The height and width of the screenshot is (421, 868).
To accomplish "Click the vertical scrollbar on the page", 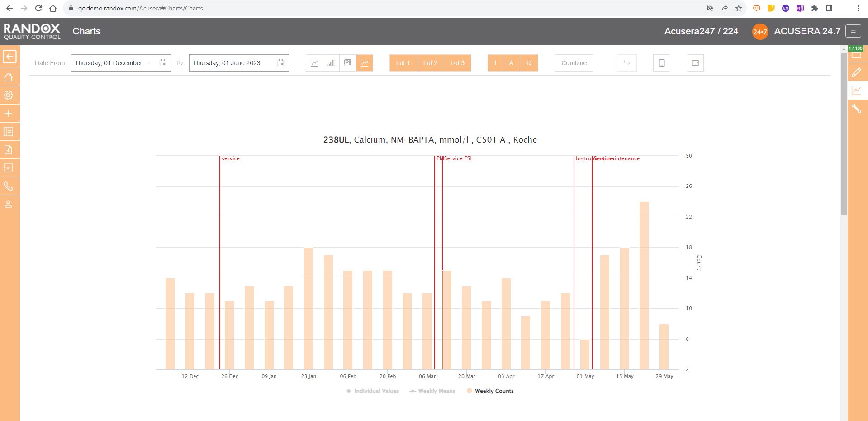I will point(843,136).
